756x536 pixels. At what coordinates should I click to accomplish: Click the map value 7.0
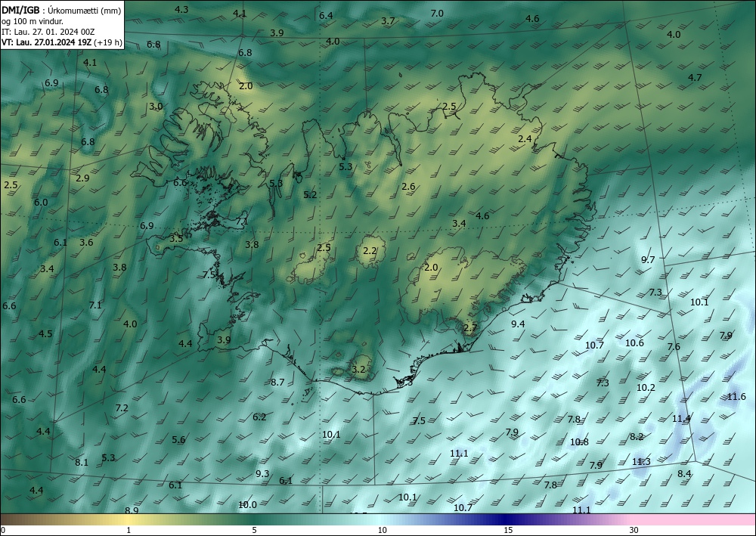tap(437, 14)
